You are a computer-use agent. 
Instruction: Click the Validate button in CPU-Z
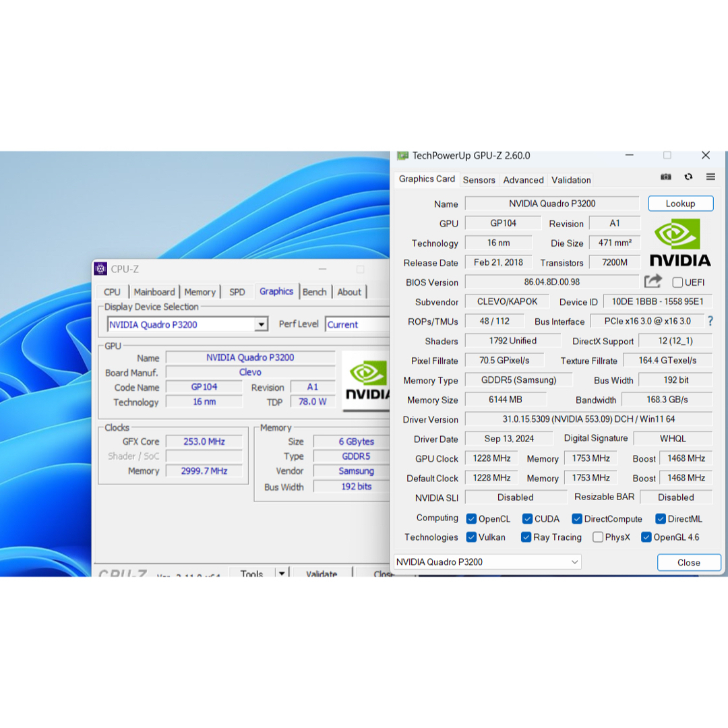pyautogui.click(x=322, y=573)
